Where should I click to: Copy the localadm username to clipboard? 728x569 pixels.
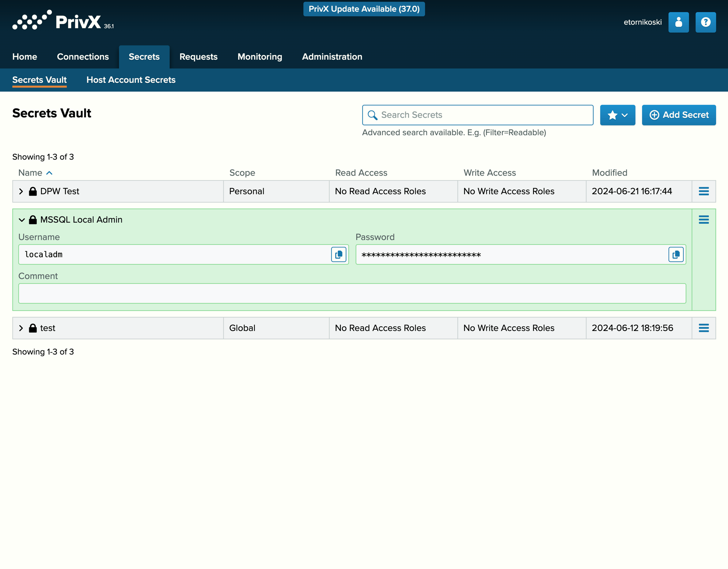(x=338, y=254)
